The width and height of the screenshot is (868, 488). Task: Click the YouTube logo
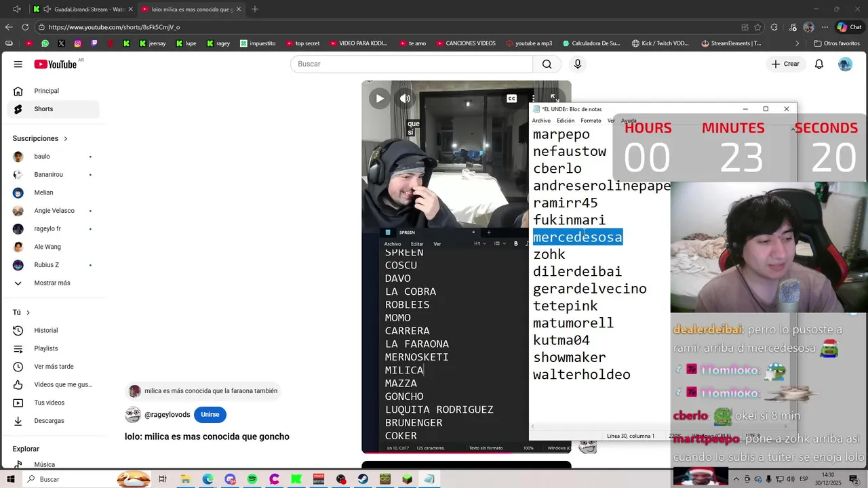click(x=56, y=64)
